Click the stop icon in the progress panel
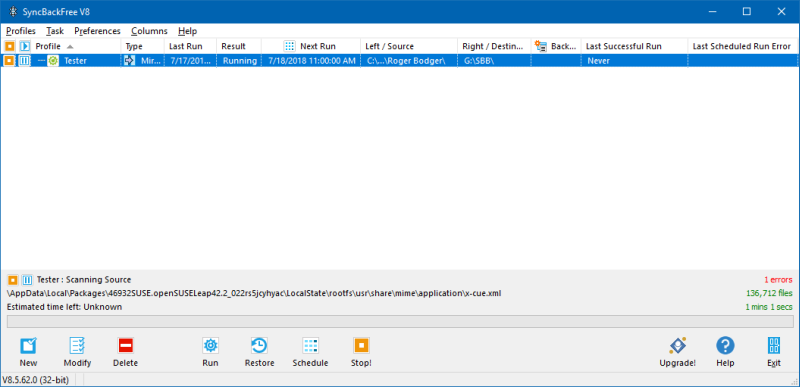Viewport: 800px width, 387px height. point(13,280)
